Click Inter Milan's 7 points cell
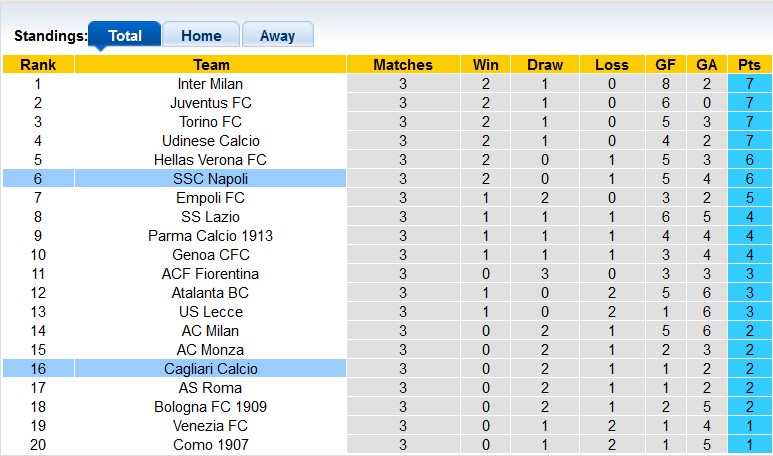This screenshot has width=773, height=456. [x=749, y=84]
